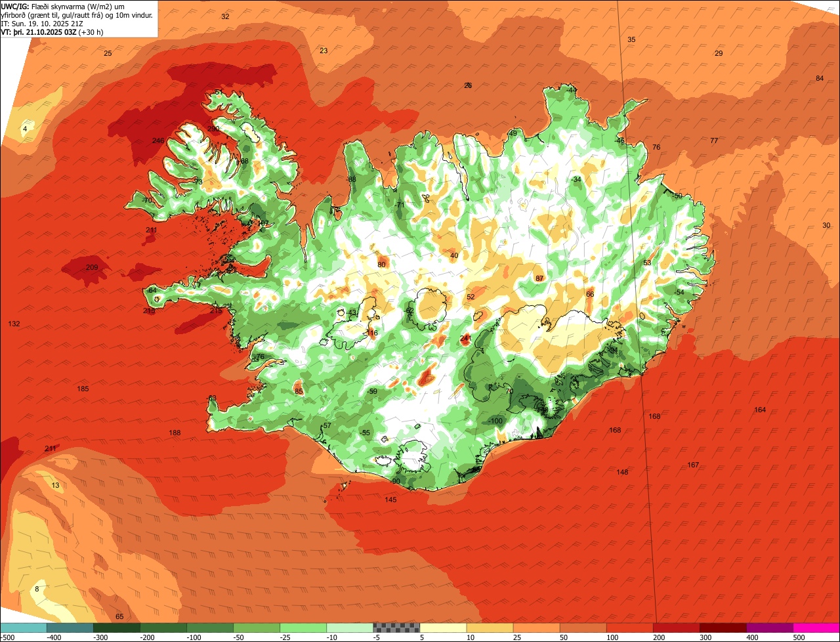The height and width of the screenshot is (642, 840).
Task: Select the -25 to -10 light green swatch
Action: click(x=303, y=628)
